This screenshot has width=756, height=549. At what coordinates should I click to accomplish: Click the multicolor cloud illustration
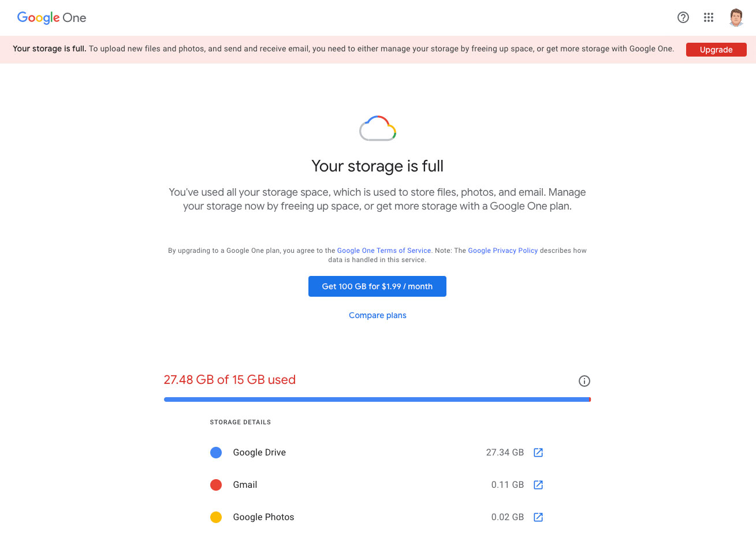378,128
